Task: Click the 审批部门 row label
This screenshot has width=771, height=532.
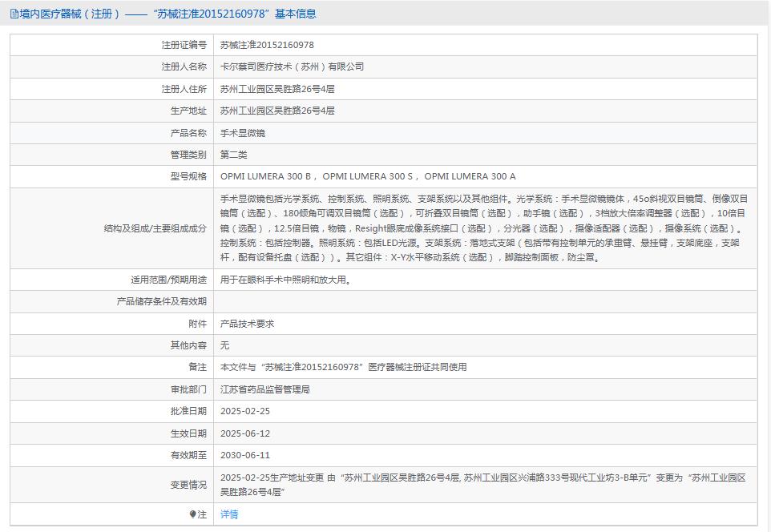Action: (x=188, y=389)
